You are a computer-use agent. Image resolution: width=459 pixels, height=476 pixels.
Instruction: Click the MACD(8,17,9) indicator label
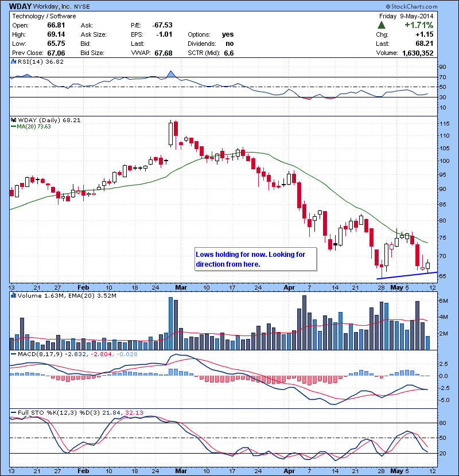click(40, 354)
